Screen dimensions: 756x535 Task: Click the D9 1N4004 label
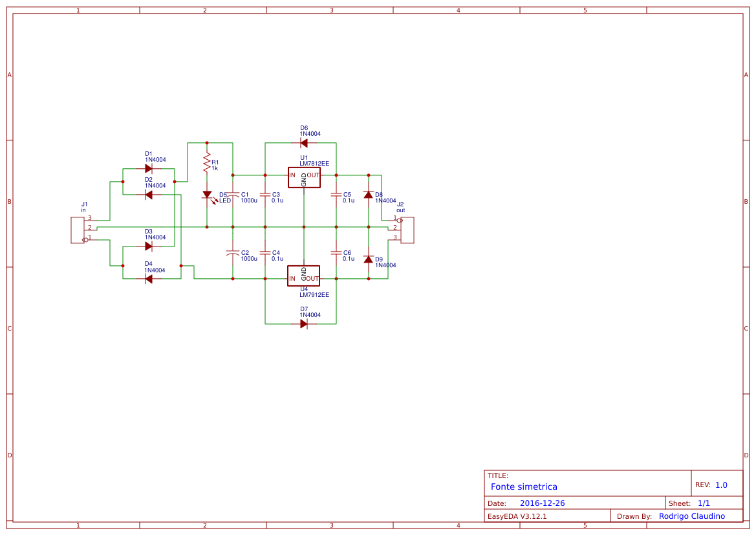click(385, 265)
